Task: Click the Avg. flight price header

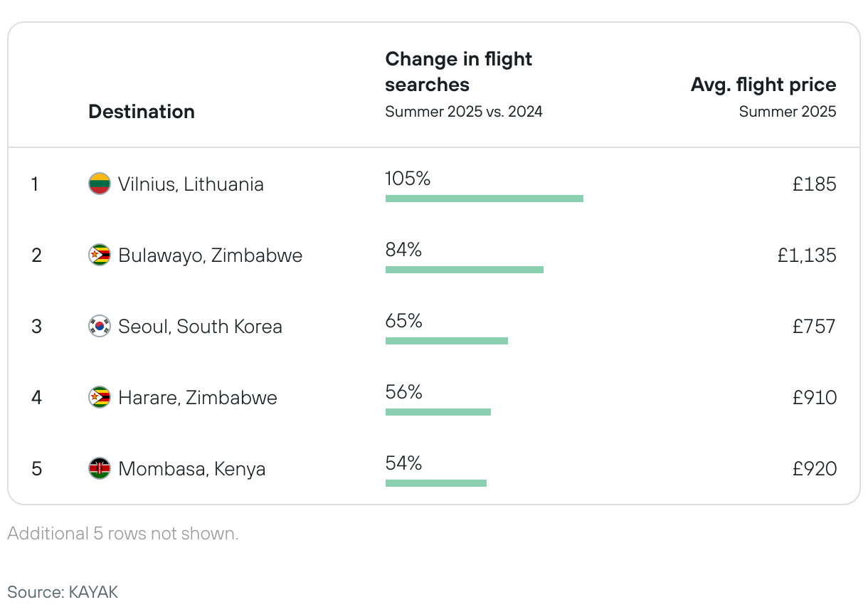Action: [x=763, y=85]
